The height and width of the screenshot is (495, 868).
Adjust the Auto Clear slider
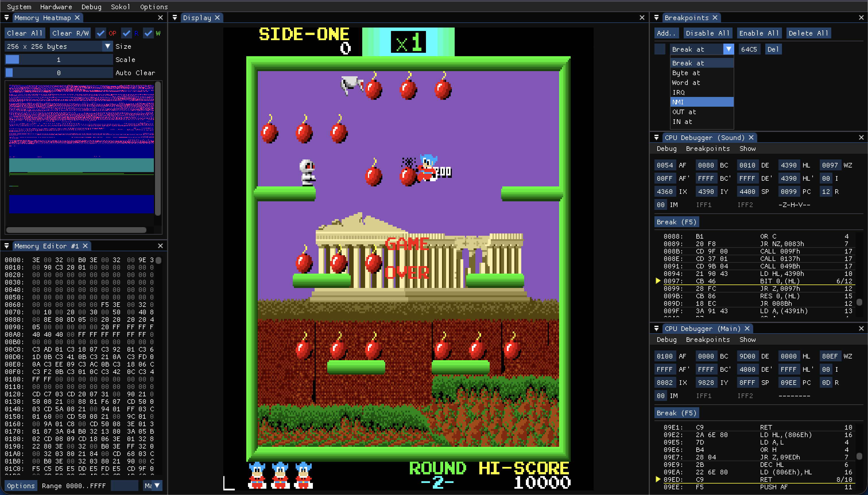[59, 73]
